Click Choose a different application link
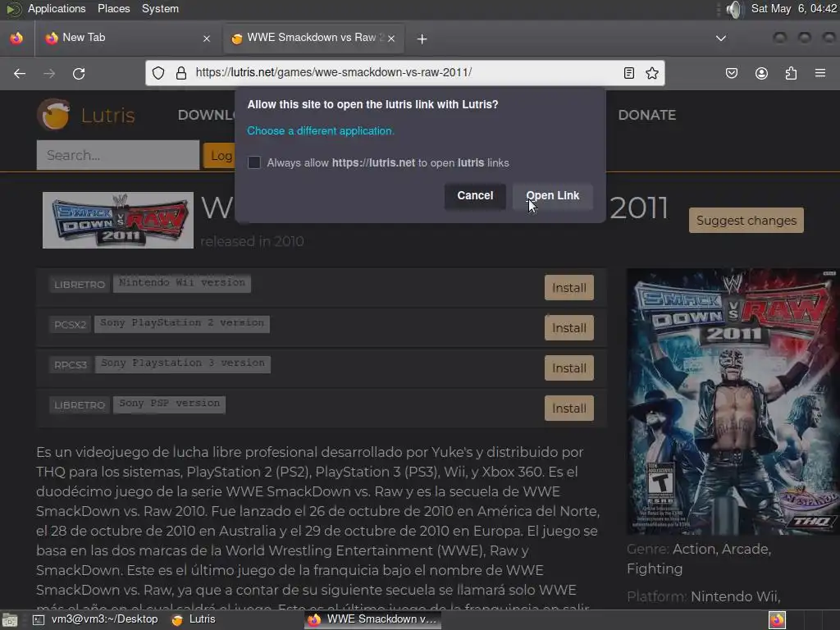The width and height of the screenshot is (840, 630). (x=321, y=130)
